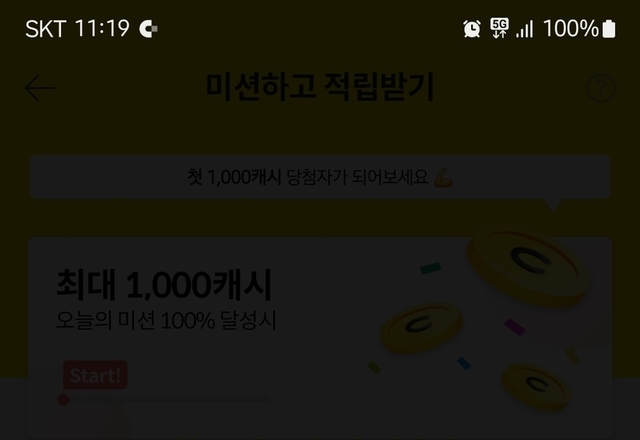Tap the flexed bicep emoji

pyautogui.click(x=443, y=178)
